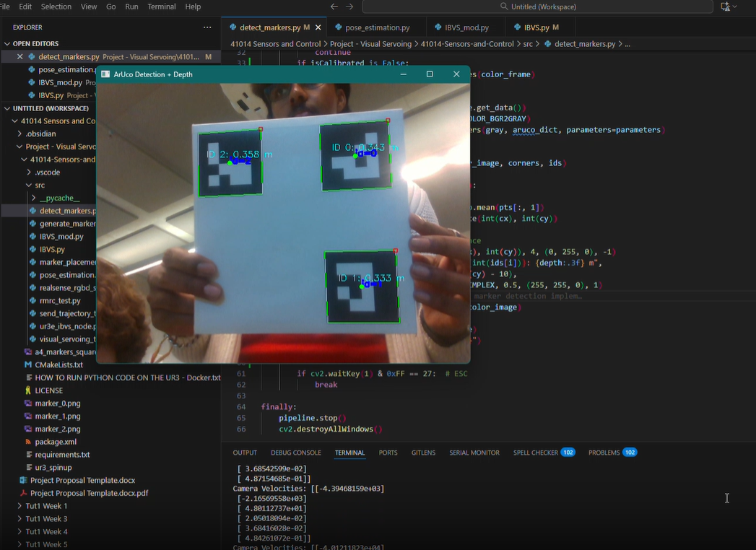
Task: Click breadcrumb '41014-Sensors-and-Control'
Action: (467, 44)
